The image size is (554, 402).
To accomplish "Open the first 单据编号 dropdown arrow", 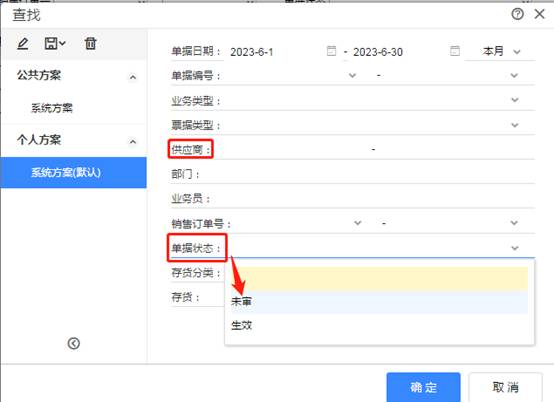I will tap(352, 75).
